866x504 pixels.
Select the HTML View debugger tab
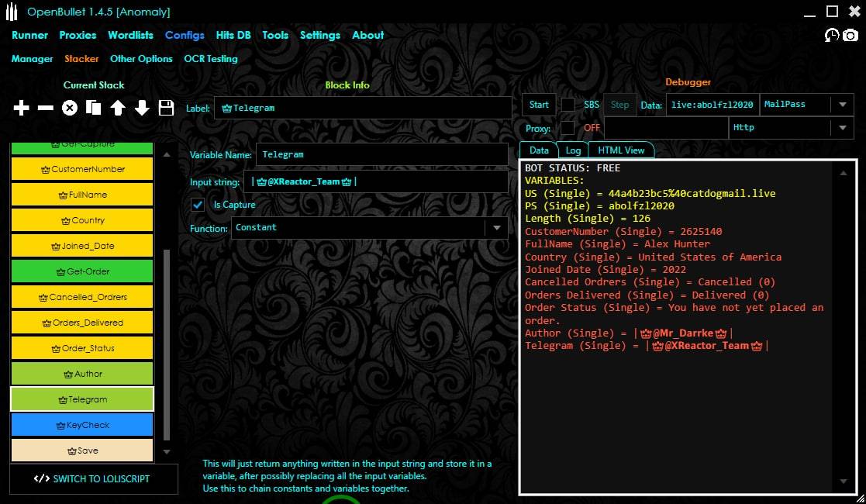[621, 150]
